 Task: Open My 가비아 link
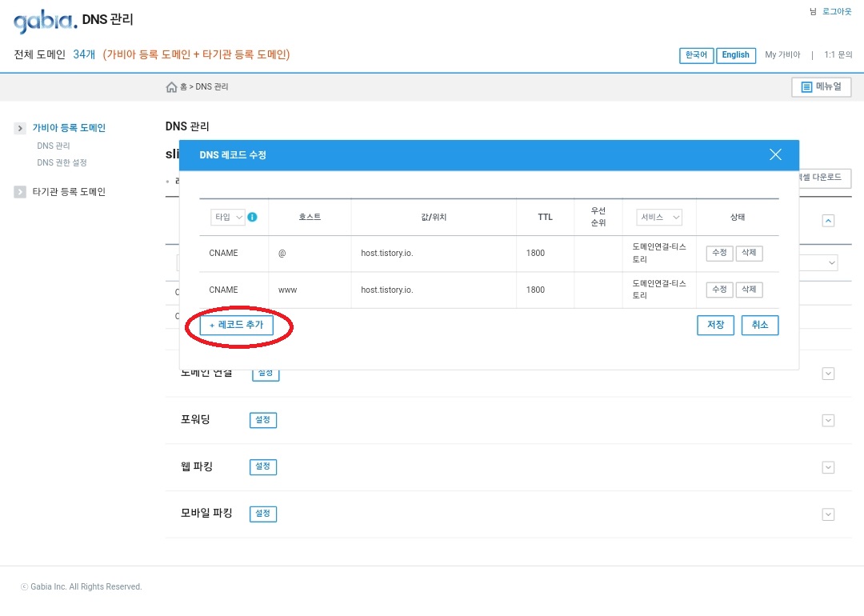782,54
